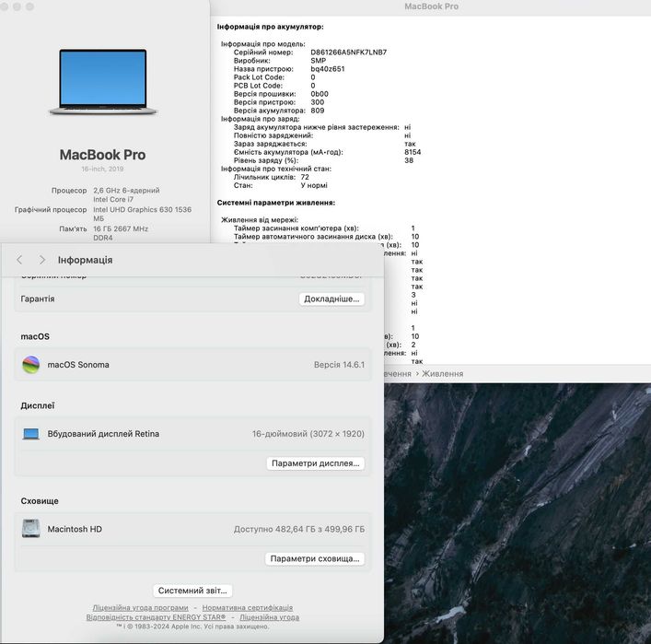Viewport: 651px width, 644px height.
Task: Click the 16-дюймовий (3072 × 1920) text
Action: coord(308,434)
